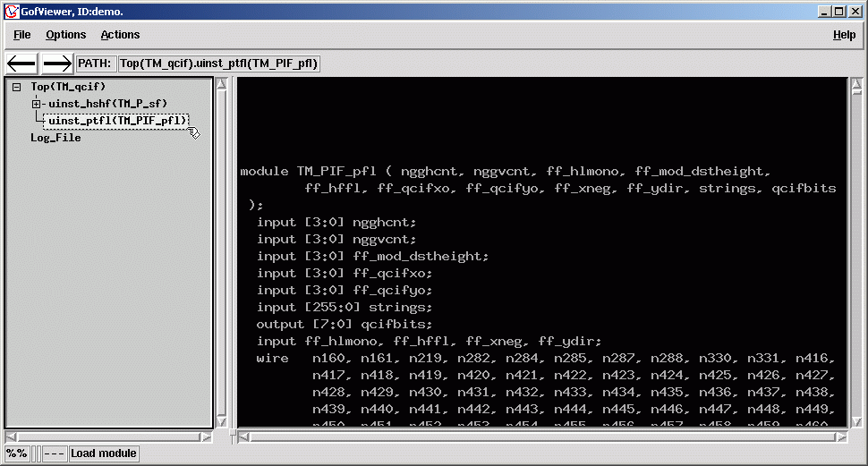The width and height of the screenshot is (868, 466).
Task: Click the forward arrow navigation button
Action: (57, 64)
